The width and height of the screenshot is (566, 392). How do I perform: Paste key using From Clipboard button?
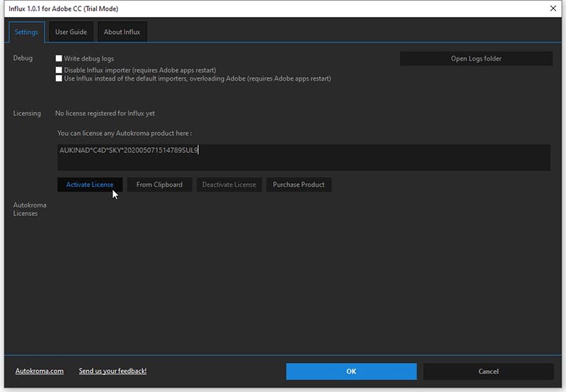tap(160, 185)
